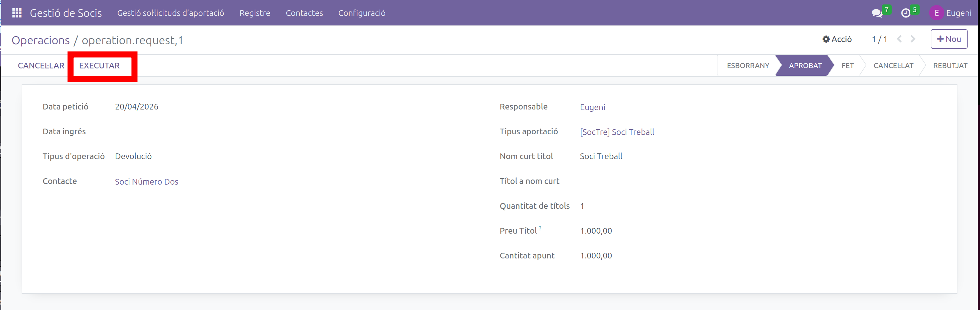
Task: Open the Registre menu
Action: (x=255, y=12)
